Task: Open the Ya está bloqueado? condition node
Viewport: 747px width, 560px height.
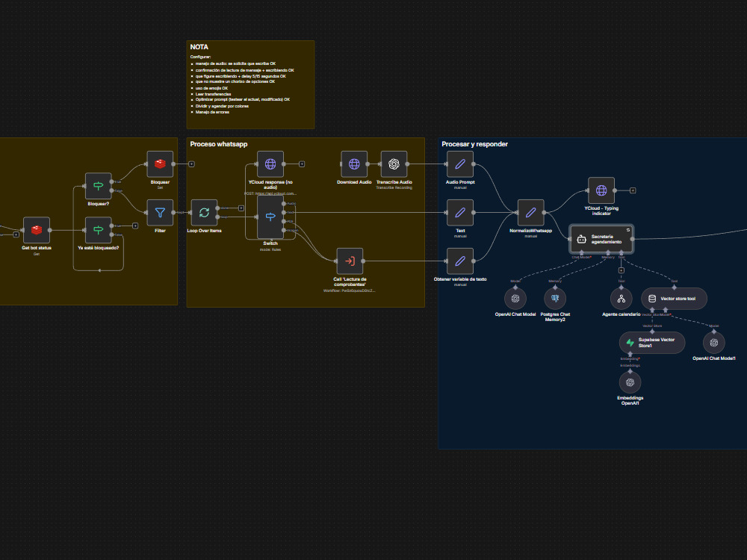Action: [98, 230]
